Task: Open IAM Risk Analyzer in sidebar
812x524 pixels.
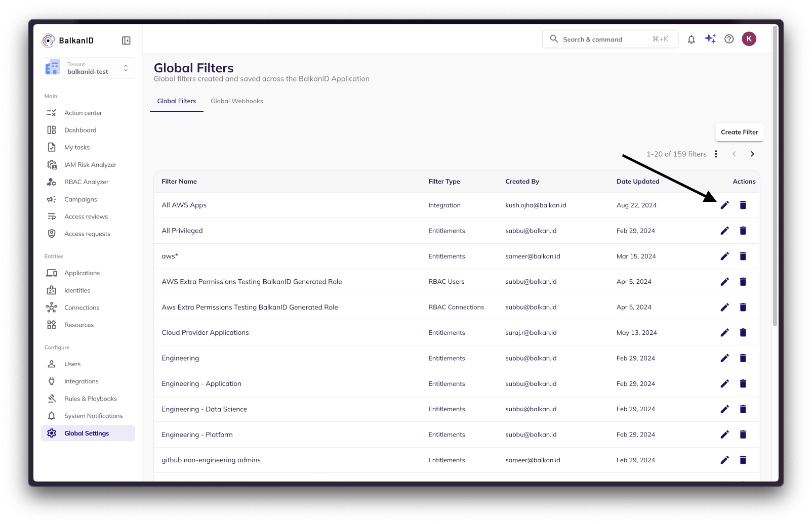Action: [x=90, y=165]
